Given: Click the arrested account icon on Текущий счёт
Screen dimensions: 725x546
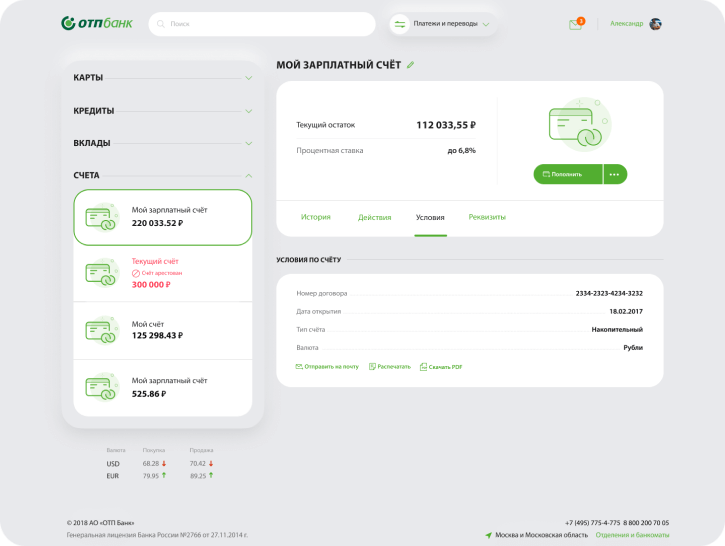Looking at the screenshot, I should (x=136, y=273).
